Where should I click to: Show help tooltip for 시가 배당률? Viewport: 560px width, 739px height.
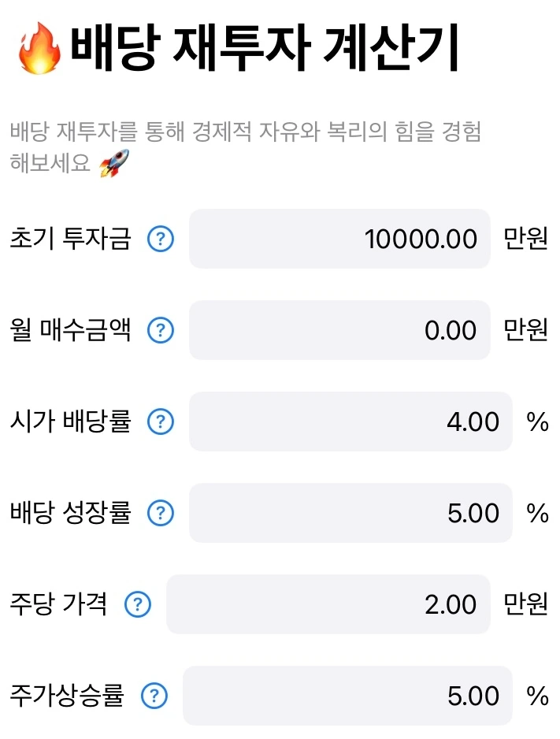(161, 421)
